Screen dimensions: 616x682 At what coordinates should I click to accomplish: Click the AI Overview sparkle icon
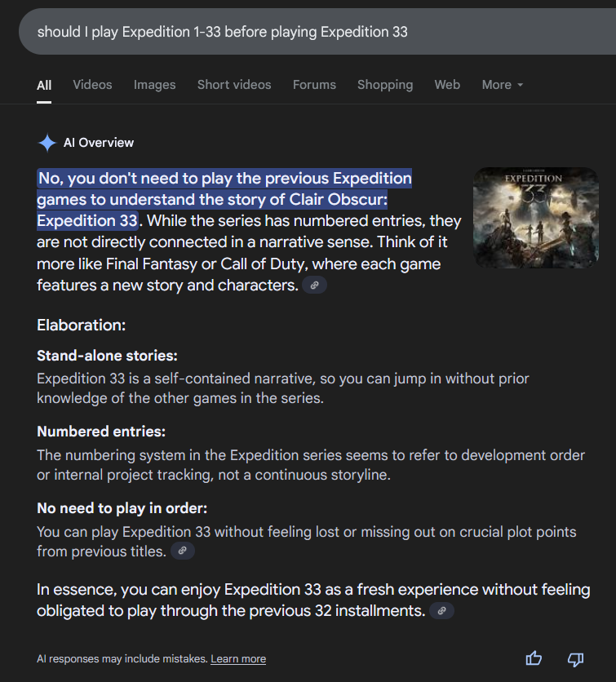point(47,143)
